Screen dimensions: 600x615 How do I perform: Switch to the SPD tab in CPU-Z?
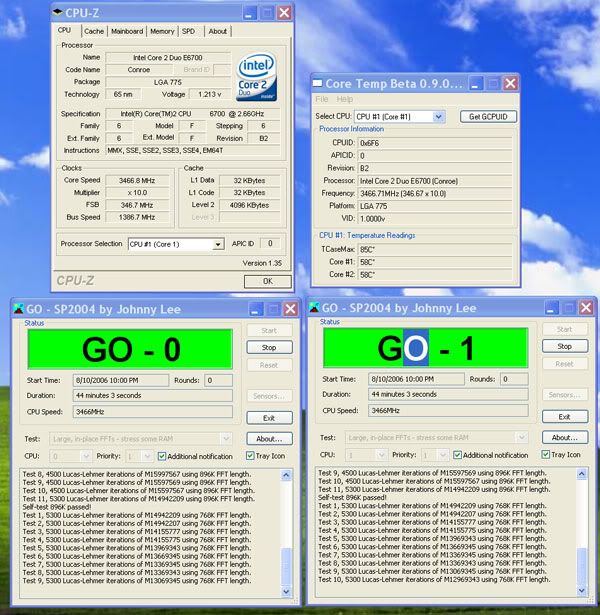tap(189, 31)
